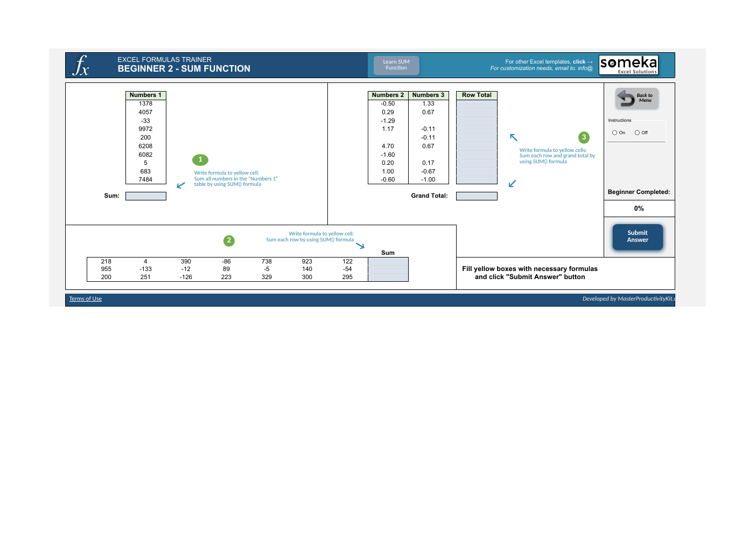Open the Learn SUM Function button

point(396,65)
